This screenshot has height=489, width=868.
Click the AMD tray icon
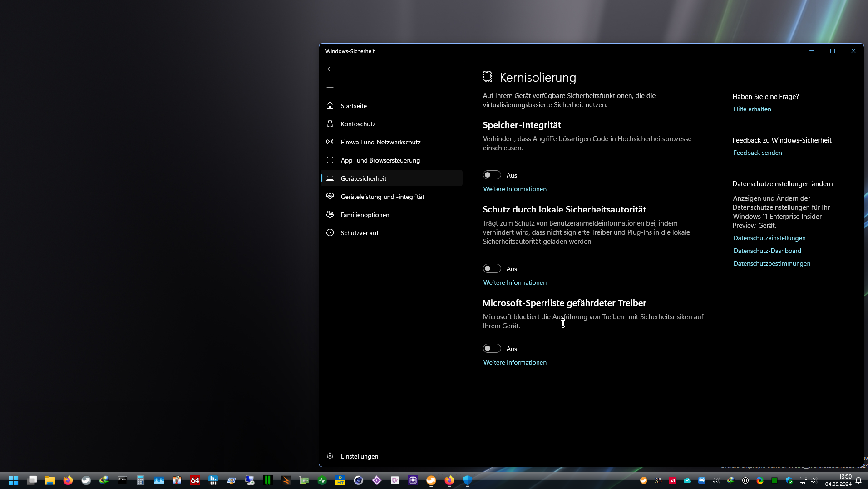coord(673,480)
